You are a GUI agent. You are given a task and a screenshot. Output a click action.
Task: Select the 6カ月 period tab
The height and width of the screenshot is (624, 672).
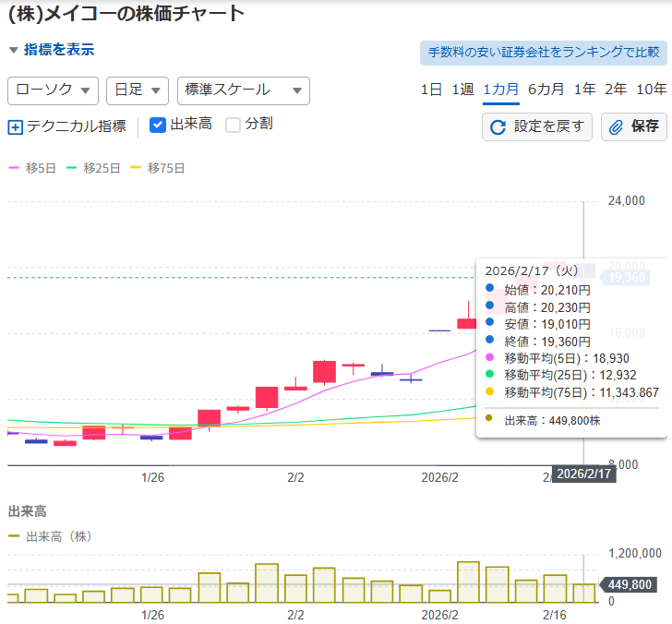pyautogui.click(x=546, y=90)
